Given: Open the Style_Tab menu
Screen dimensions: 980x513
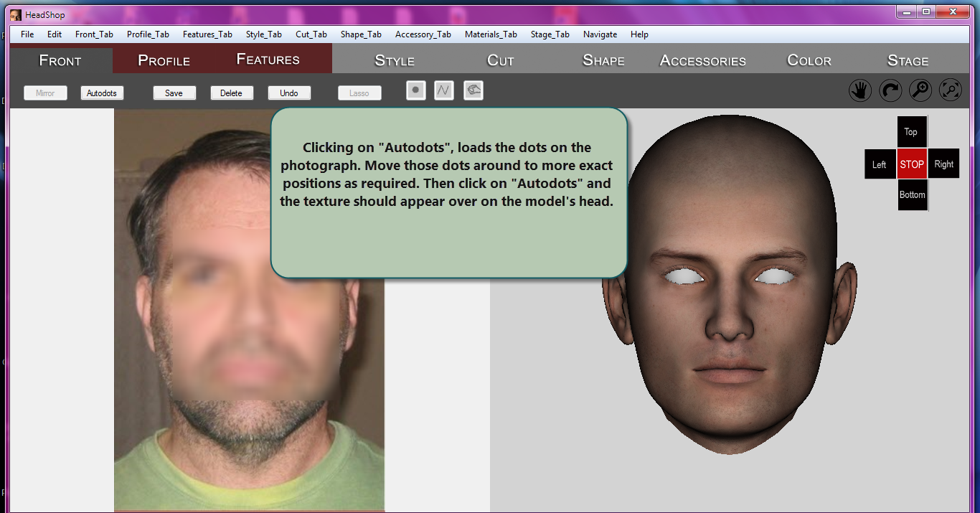Looking at the screenshot, I should click(x=264, y=34).
